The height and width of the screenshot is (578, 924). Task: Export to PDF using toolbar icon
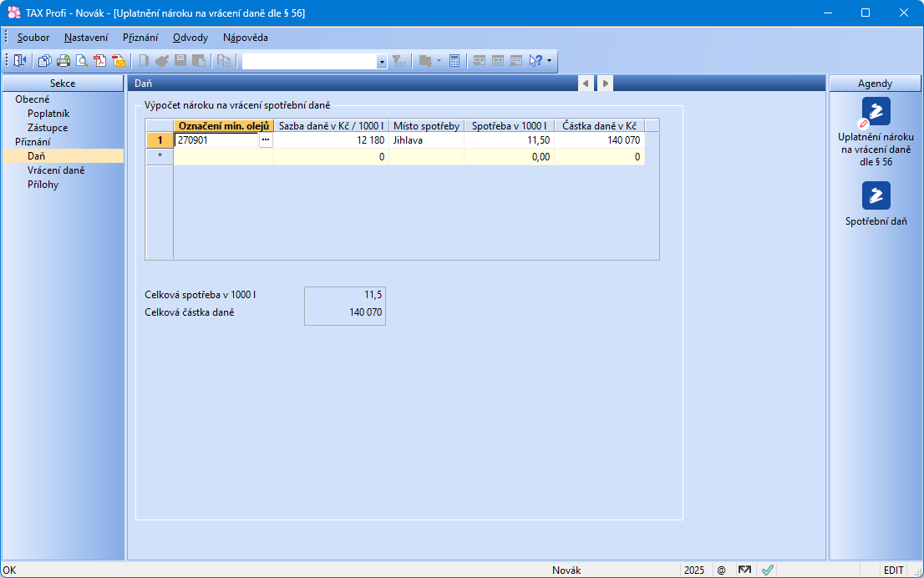[100, 61]
